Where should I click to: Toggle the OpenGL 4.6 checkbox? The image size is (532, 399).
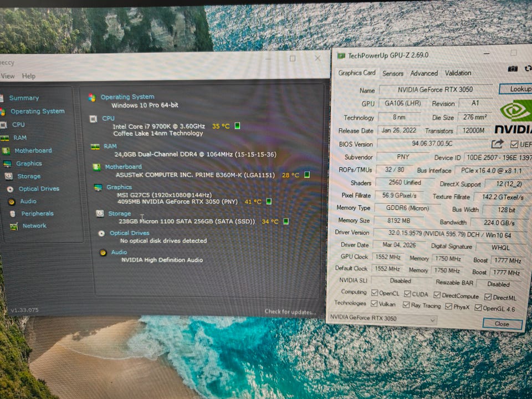tap(478, 308)
